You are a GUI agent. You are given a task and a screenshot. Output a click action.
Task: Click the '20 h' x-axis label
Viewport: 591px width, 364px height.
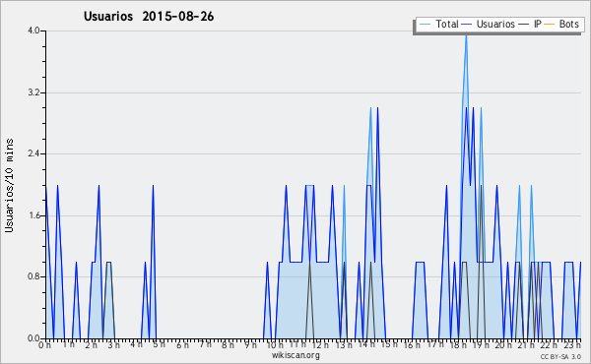click(503, 345)
